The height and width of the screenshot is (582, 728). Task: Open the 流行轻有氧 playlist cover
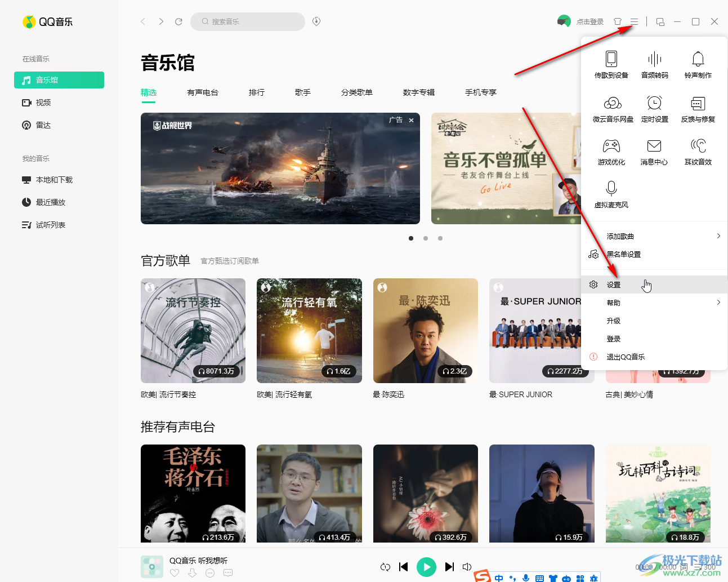pyautogui.click(x=309, y=331)
